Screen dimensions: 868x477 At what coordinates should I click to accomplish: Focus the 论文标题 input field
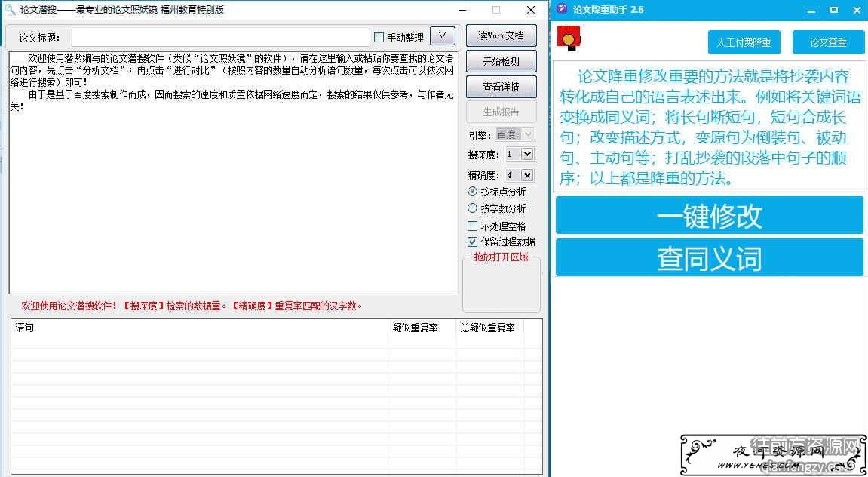tap(220, 38)
